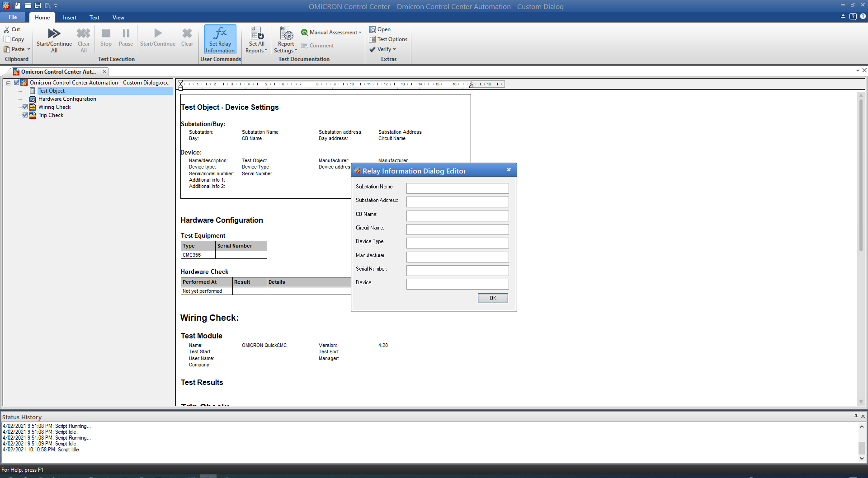Click OK in Relay Information Dialog Editor
Screen dimensions: 868x478
click(493, 298)
